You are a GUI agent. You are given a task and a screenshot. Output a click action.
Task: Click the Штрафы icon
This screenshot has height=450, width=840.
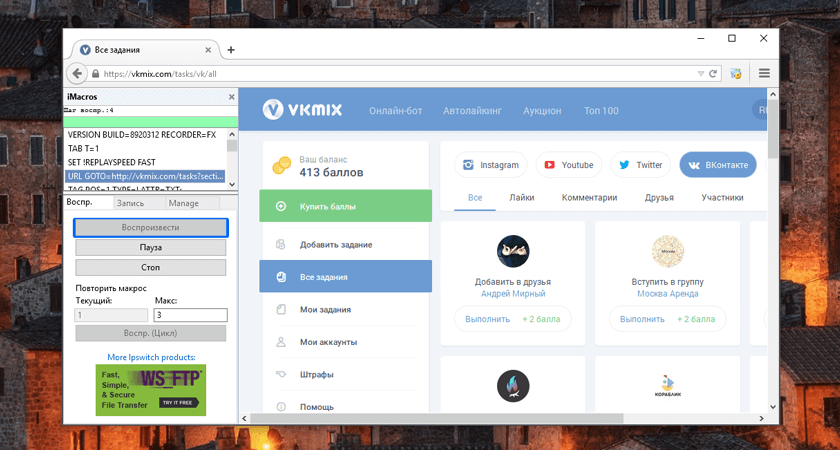[x=281, y=374]
